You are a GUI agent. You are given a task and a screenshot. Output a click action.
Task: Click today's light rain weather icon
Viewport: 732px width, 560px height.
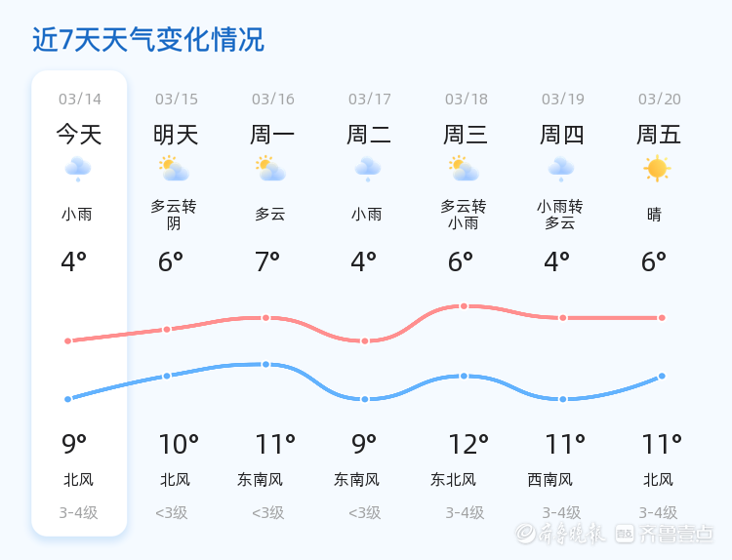pos(78,170)
